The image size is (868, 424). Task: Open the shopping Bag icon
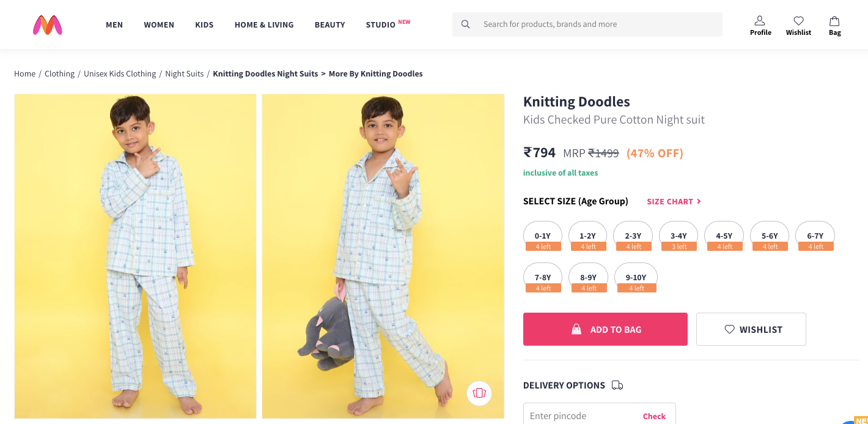[834, 21]
